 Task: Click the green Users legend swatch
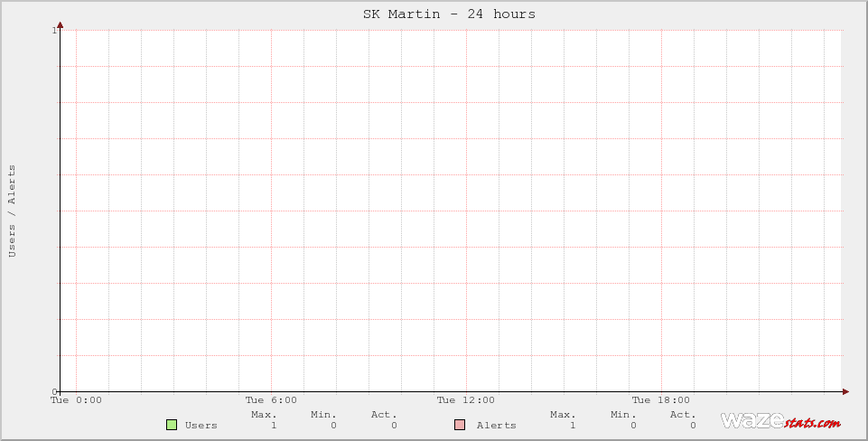pyautogui.click(x=172, y=425)
